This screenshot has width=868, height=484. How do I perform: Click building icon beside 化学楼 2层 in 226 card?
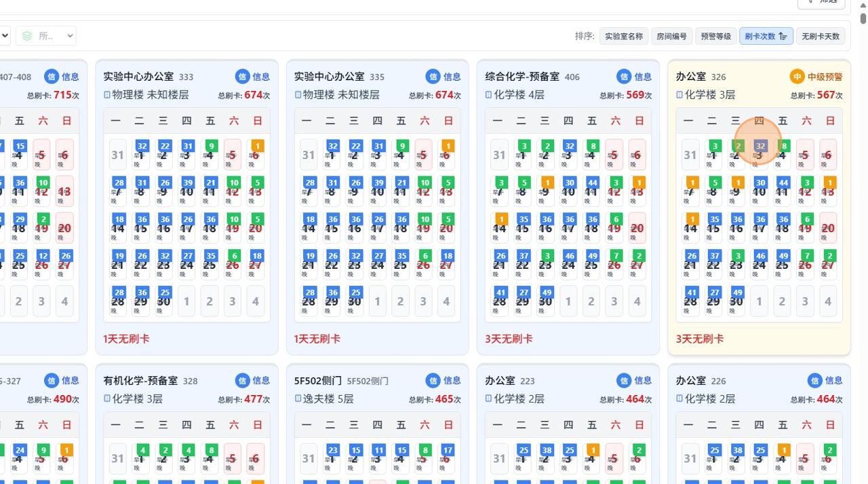coord(679,398)
